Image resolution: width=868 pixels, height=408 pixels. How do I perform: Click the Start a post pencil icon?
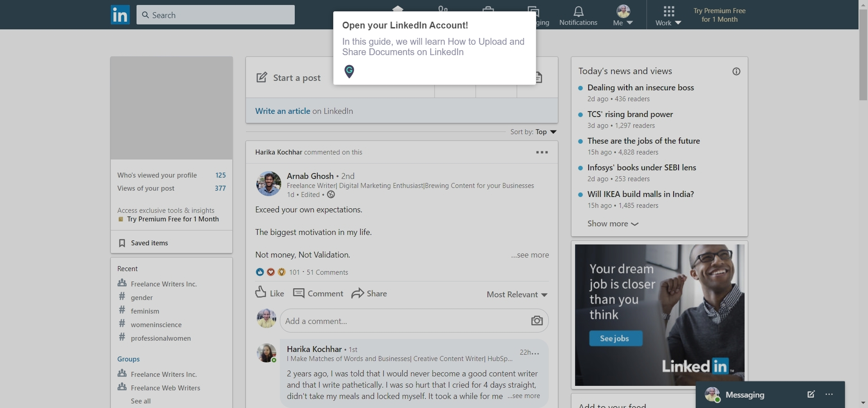pyautogui.click(x=262, y=77)
